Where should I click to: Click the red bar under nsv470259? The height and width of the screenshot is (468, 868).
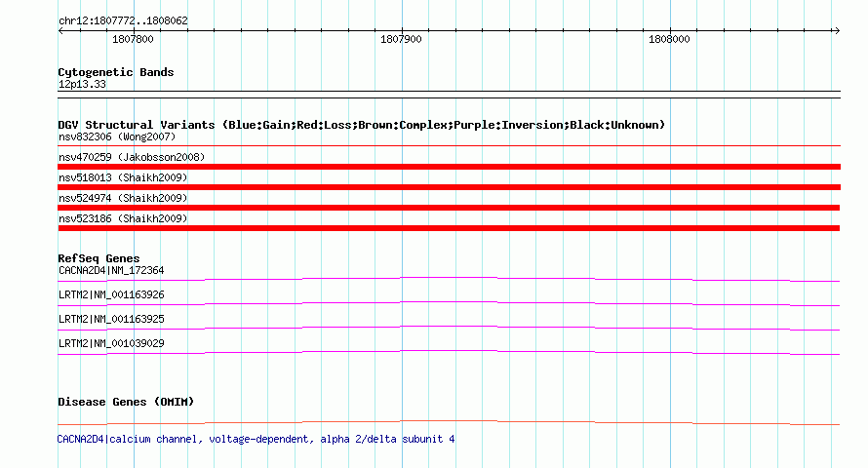(449, 167)
